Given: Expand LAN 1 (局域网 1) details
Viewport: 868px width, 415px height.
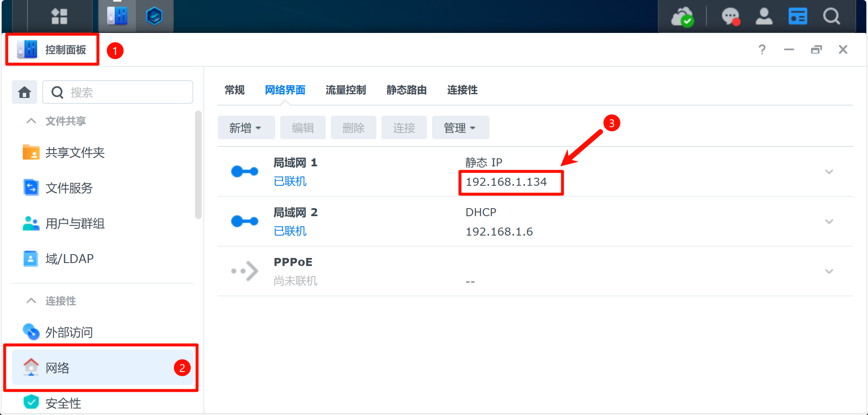Looking at the screenshot, I should [x=829, y=172].
